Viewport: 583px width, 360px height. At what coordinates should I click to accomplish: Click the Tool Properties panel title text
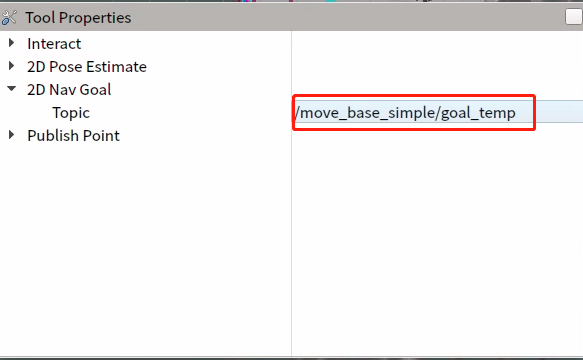point(78,18)
